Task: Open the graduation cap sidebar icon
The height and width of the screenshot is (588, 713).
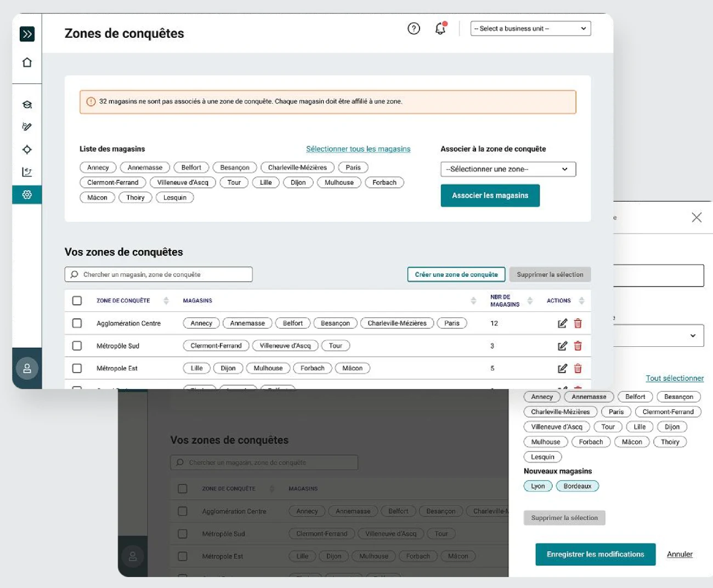Action: click(27, 104)
